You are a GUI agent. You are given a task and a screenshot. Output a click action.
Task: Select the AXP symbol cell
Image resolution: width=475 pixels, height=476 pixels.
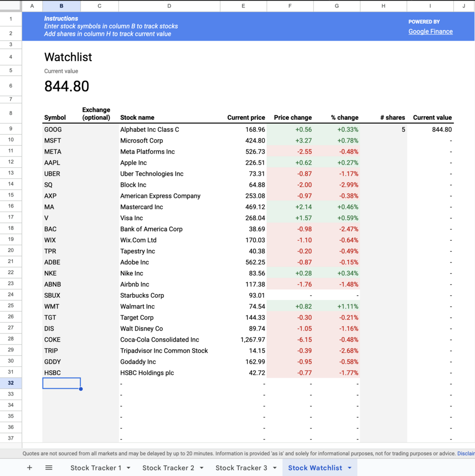pos(61,196)
